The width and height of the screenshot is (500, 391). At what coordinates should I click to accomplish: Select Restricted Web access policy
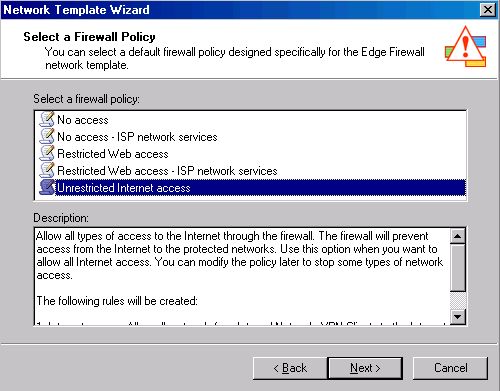113,154
